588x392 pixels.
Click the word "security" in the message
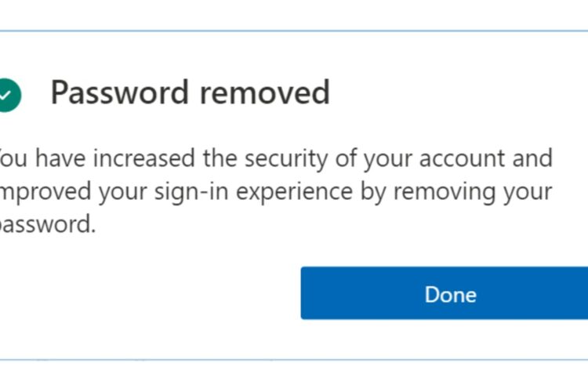coord(286,159)
